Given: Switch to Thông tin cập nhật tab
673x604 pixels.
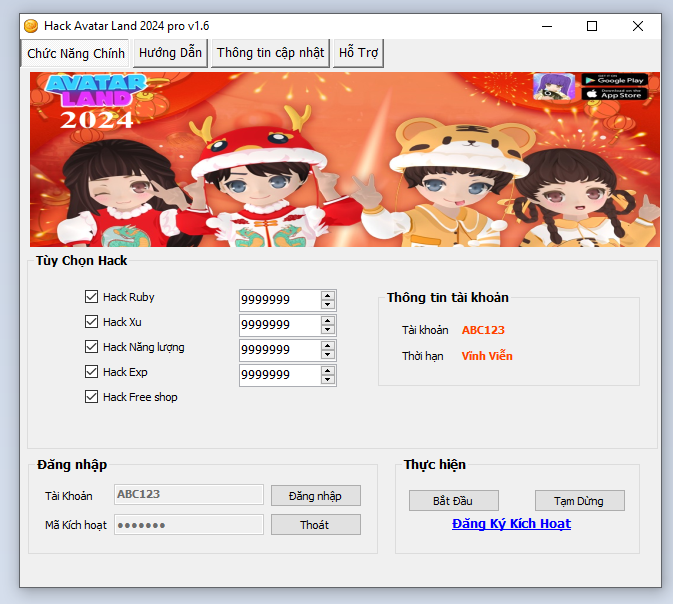Looking at the screenshot, I should pyautogui.click(x=270, y=53).
